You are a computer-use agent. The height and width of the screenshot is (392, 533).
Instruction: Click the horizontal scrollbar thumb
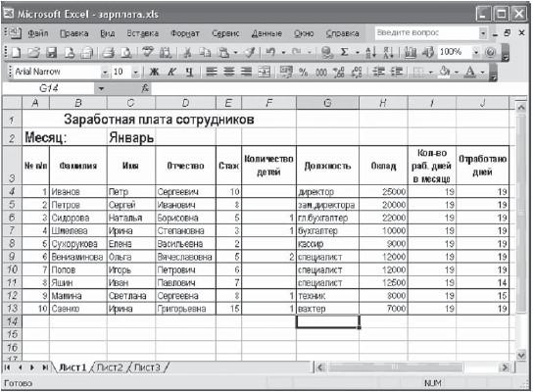click(x=395, y=367)
